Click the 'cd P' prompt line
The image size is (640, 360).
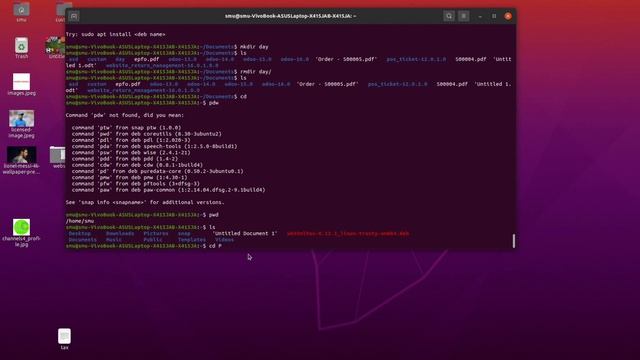click(x=144, y=246)
